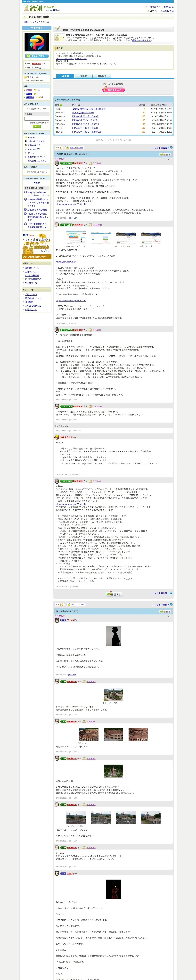196x980 pixels.
Task: Click the large 返信する button below 常設 thread
Action: [114, 594]
